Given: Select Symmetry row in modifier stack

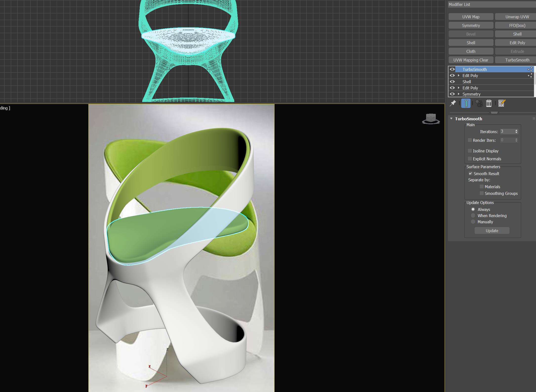Looking at the screenshot, I should tap(491, 94).
